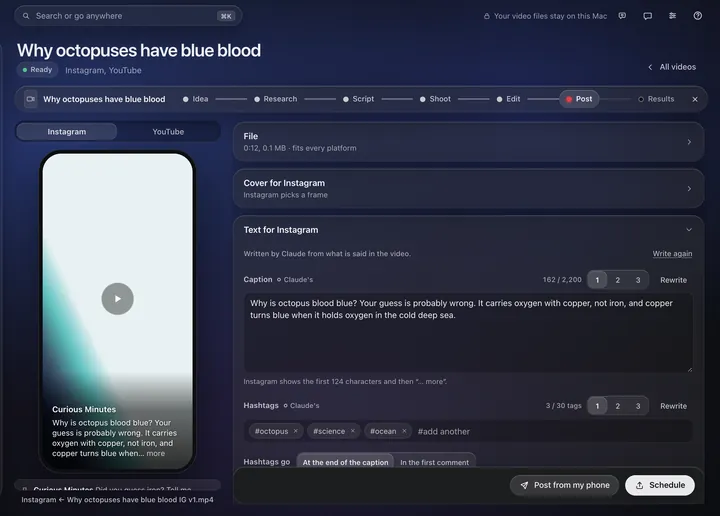Go to the Research stage
720x516 pixels.
[276, 99]
